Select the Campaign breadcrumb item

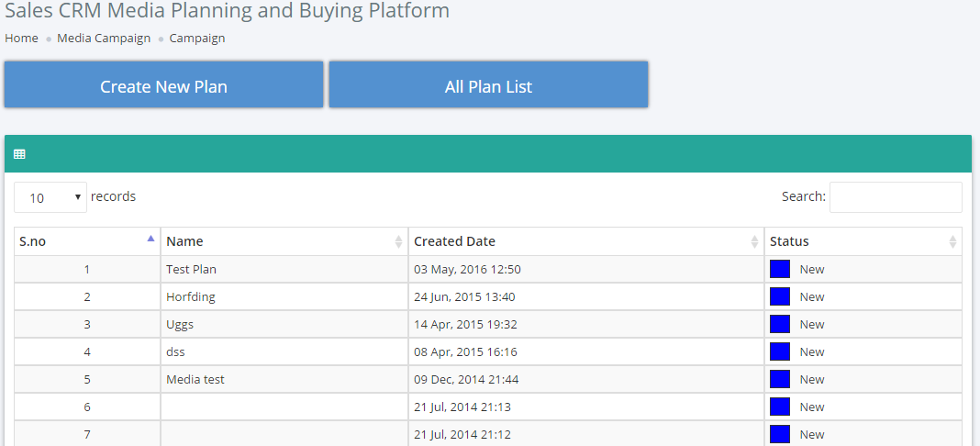pyautogui.click(x=197, y=39)
